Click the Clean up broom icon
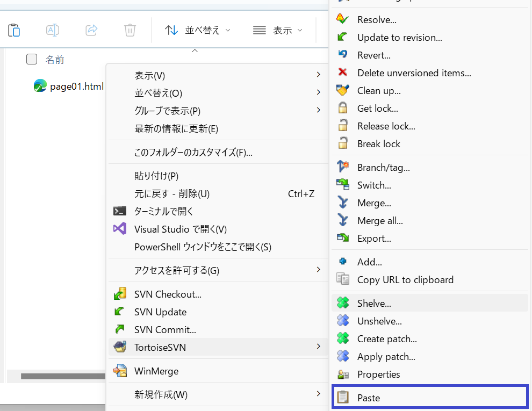 [x=343, y=91]
